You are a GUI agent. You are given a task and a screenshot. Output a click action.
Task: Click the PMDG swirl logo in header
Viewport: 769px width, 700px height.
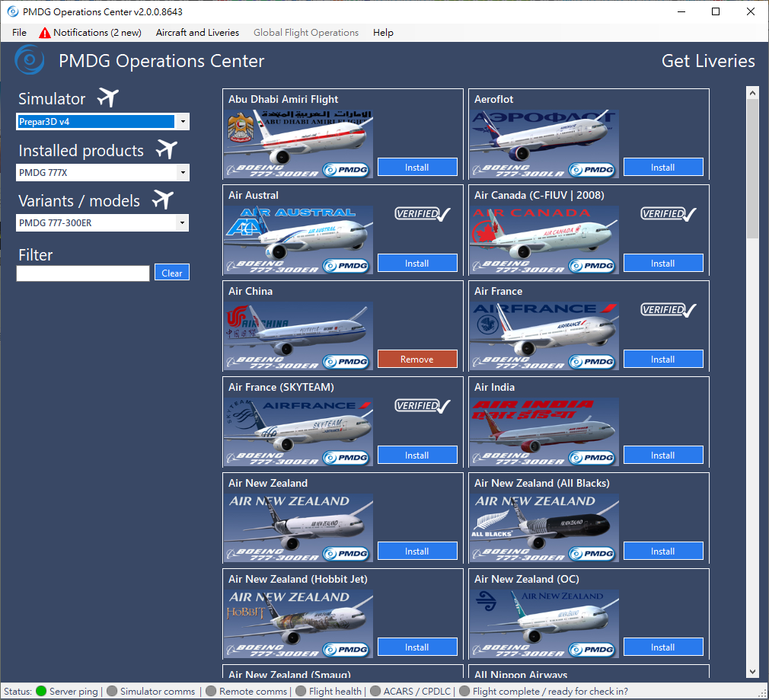30,60
